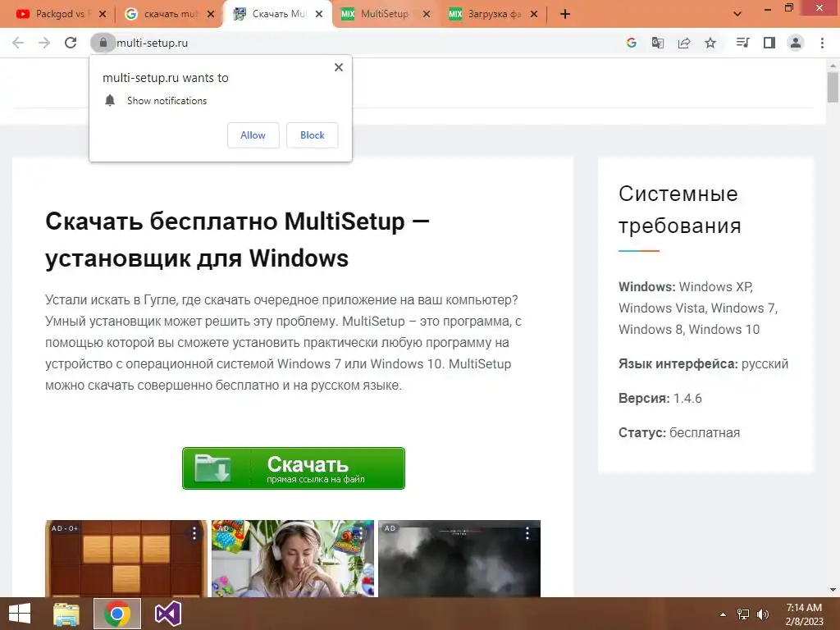Reload the multi-setup.ru page
This screenshot has height=630, width=840.
[71, 43]
